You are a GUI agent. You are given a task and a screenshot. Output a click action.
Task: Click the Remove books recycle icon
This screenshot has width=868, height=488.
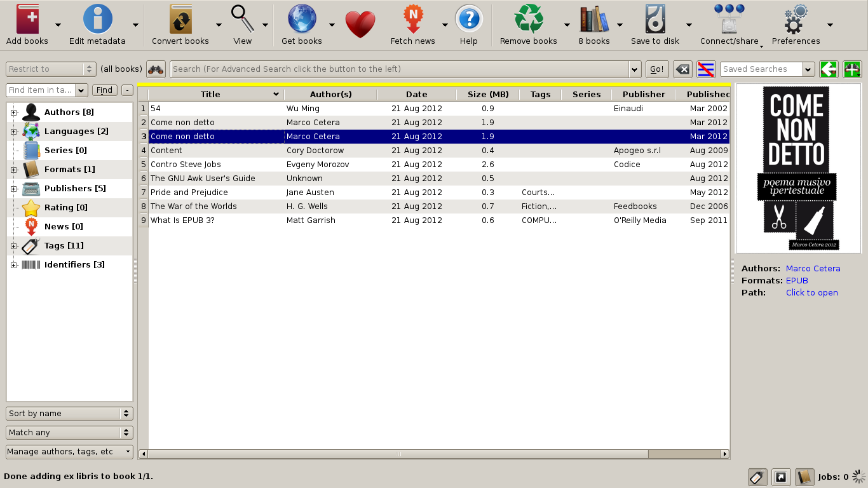click(x=529, y=19)
